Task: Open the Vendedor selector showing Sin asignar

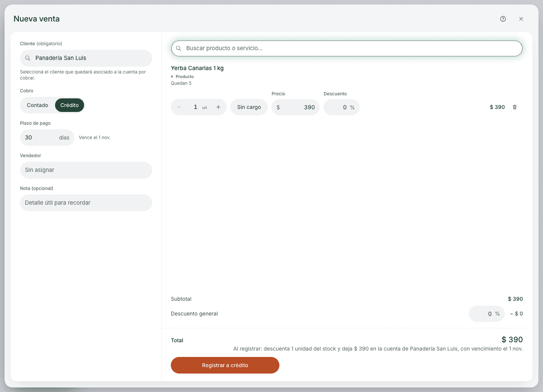Action: [86, 170]
